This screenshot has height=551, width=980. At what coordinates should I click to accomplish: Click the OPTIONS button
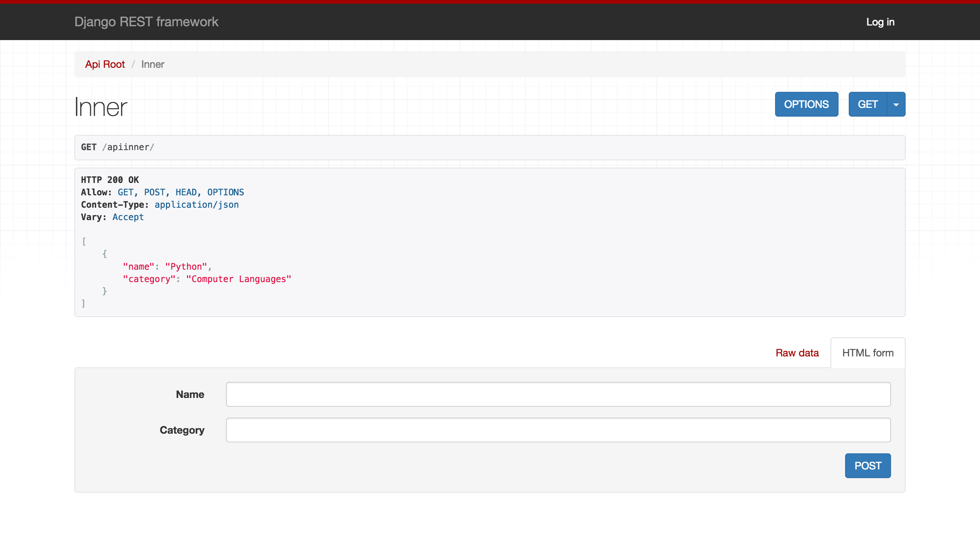[x=806, y=104]
